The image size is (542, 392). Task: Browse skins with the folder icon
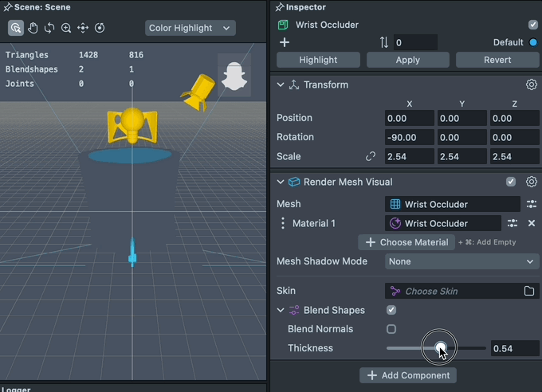(529, 292)
